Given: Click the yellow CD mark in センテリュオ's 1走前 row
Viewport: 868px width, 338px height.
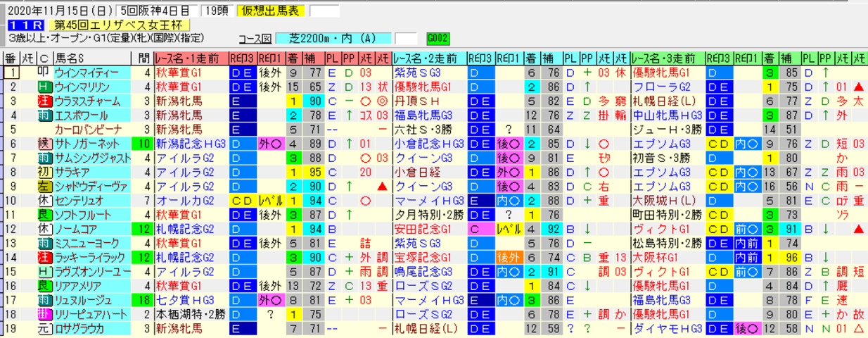Looking at the screenshot, I should tap(243, 200).
